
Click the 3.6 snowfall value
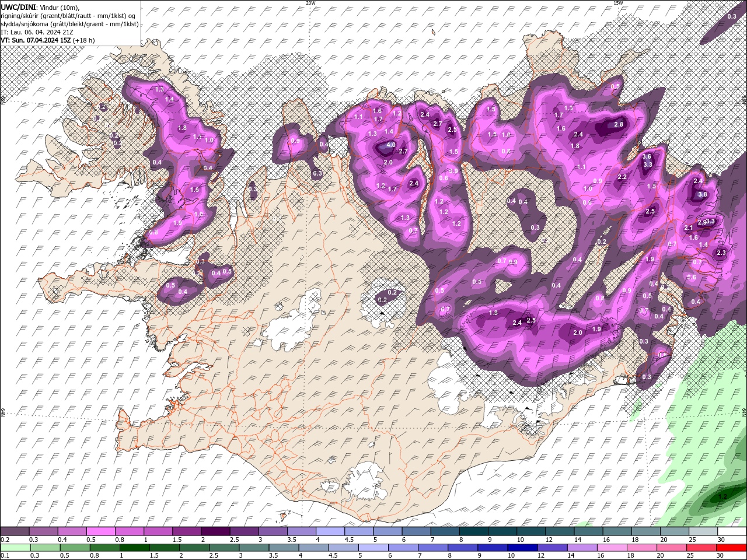647,156
